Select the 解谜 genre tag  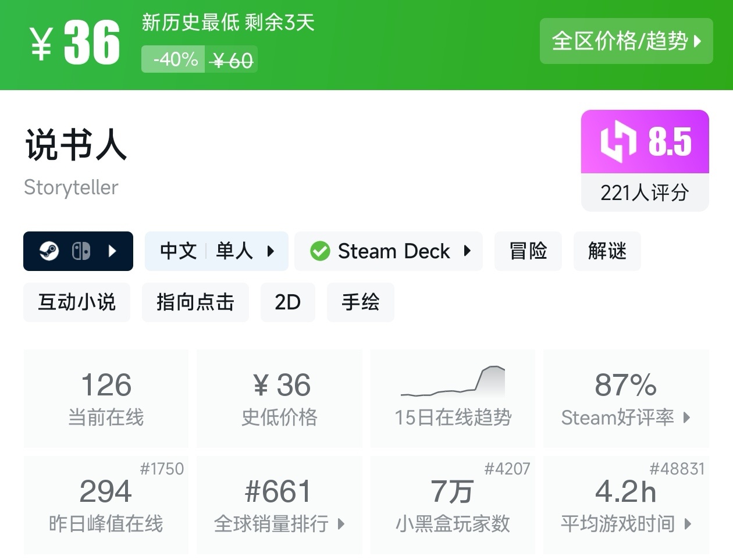(x=607, y=251)
